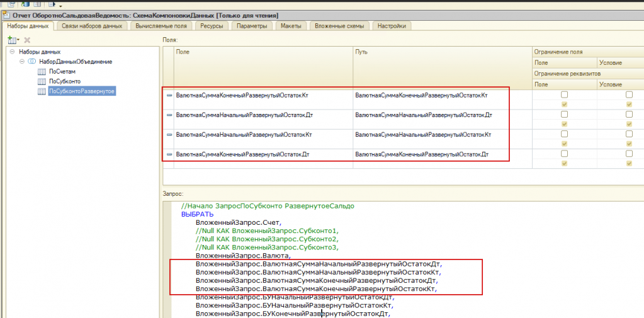Click the add data set icon
Viewport: 644px width, 318px height.
point(11,40)
